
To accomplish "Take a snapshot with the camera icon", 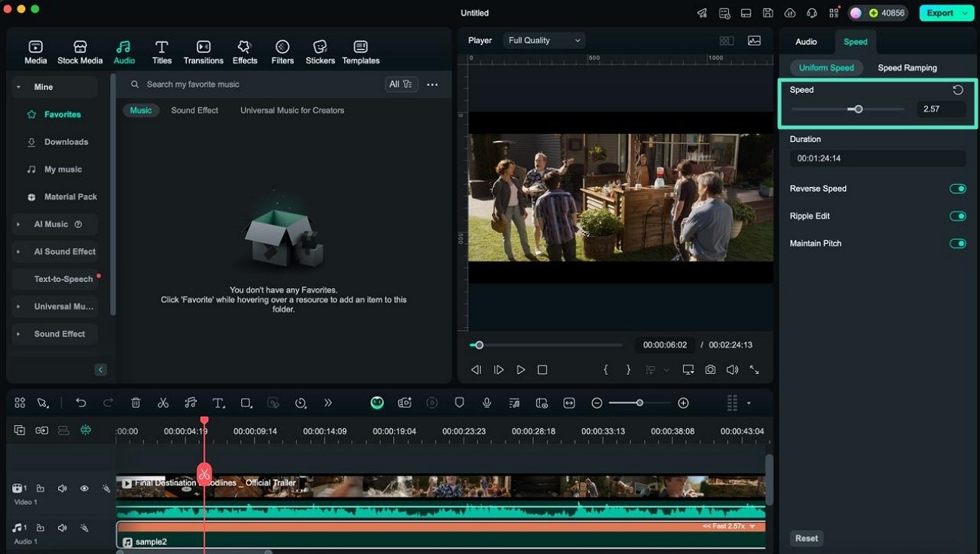I will click(710, 370).
